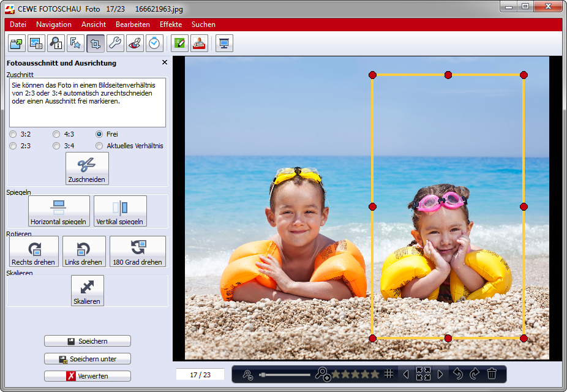Viewport: 567px width, 392px height.
Task: Open the wrench repair tool
Action: point(115,43)
